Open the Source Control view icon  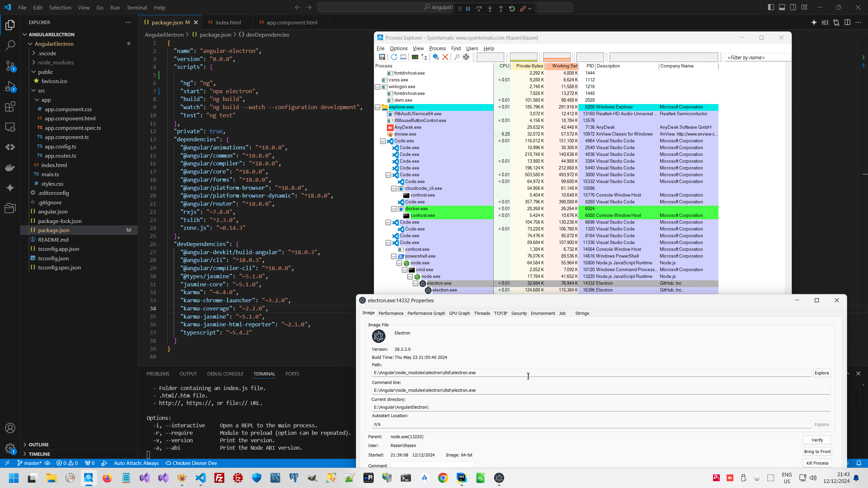[10, 65]
